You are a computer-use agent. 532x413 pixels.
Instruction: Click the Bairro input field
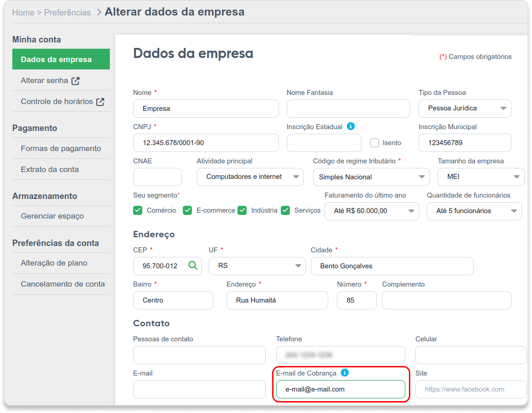coord(173,300)
